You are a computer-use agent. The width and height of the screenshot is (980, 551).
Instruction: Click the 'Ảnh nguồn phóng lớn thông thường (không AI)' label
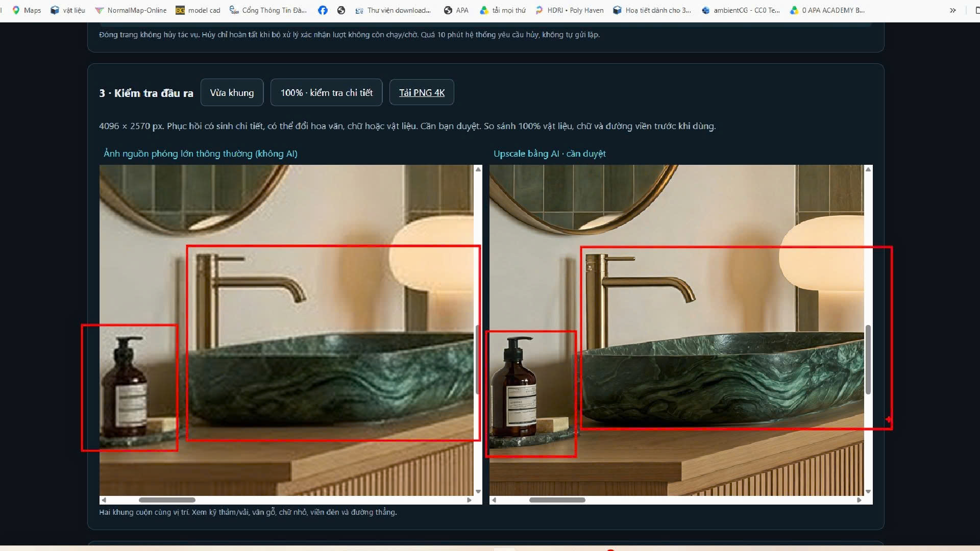(201, 154)
